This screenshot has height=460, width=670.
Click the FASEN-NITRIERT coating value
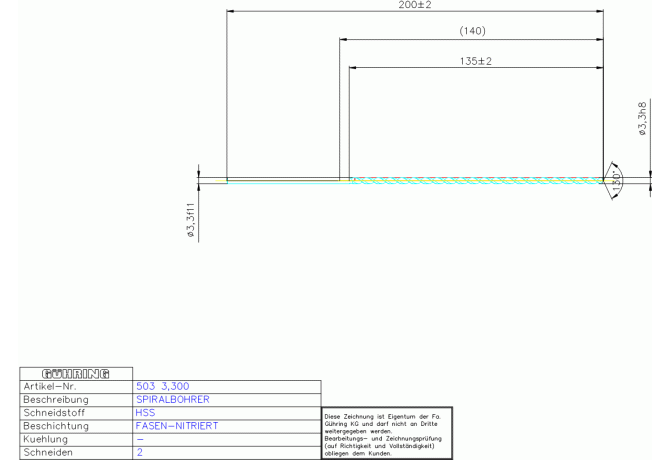tap(177, 425)
